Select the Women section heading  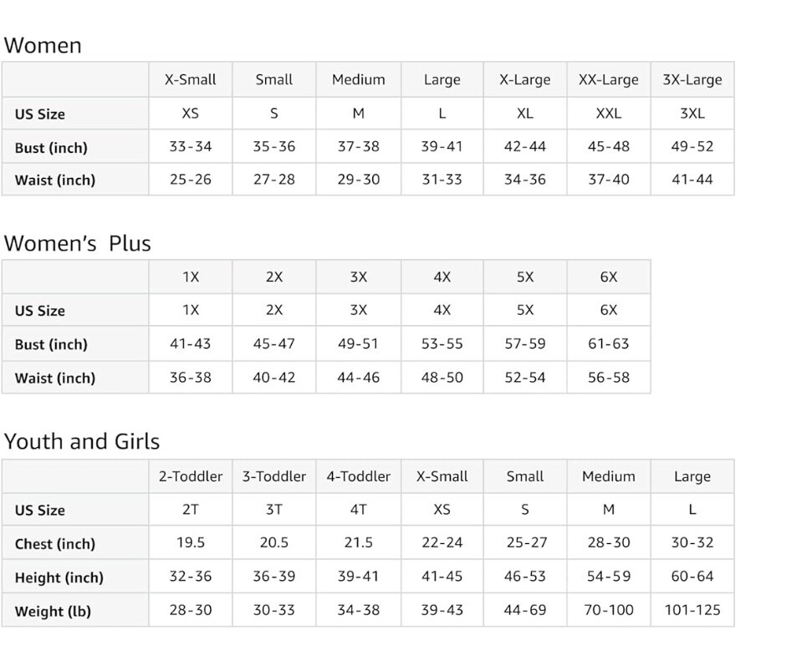tap(43, 45)
